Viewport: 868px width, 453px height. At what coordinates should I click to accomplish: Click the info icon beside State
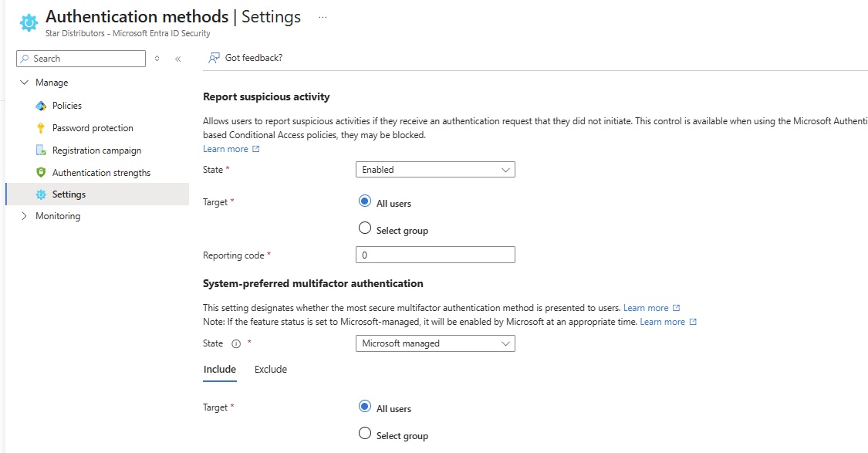236,344
